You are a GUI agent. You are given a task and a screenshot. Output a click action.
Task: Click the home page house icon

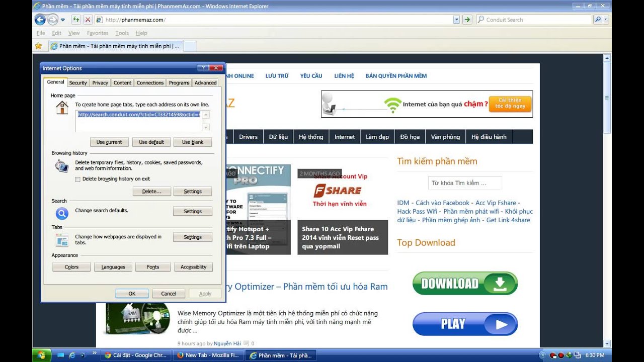62,108
